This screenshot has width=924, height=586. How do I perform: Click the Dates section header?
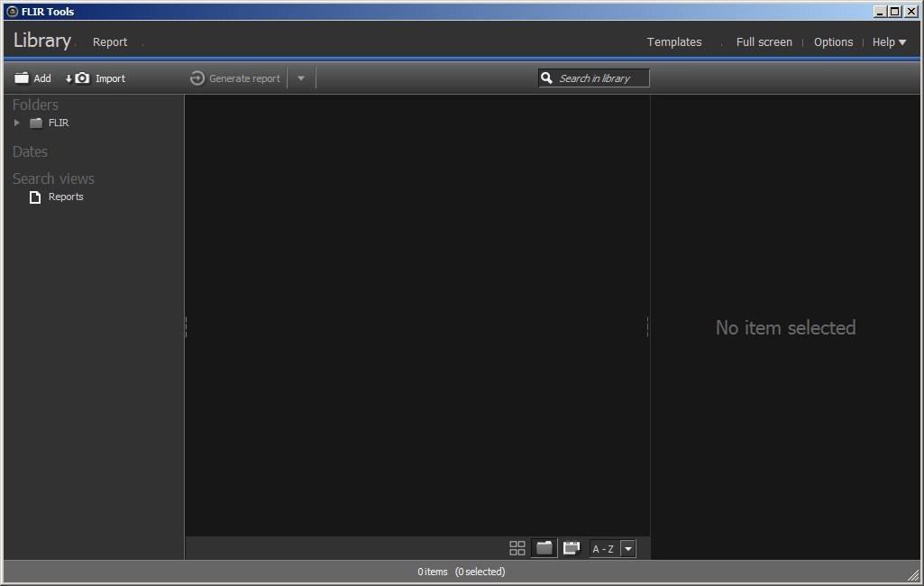[30, 151]
